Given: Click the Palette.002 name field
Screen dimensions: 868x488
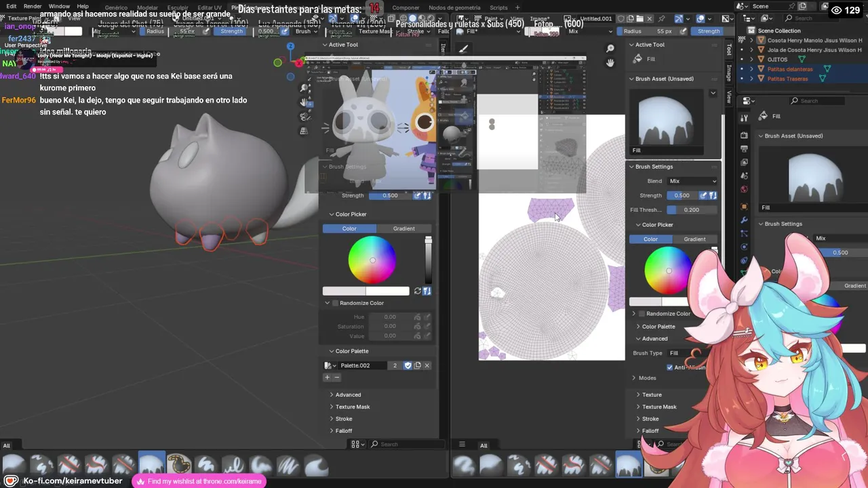Looking at the screenshot, I should 363,365.
